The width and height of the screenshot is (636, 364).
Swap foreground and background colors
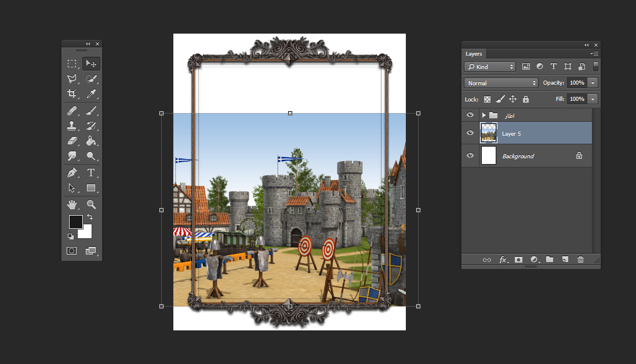click(x=90, y=217)
